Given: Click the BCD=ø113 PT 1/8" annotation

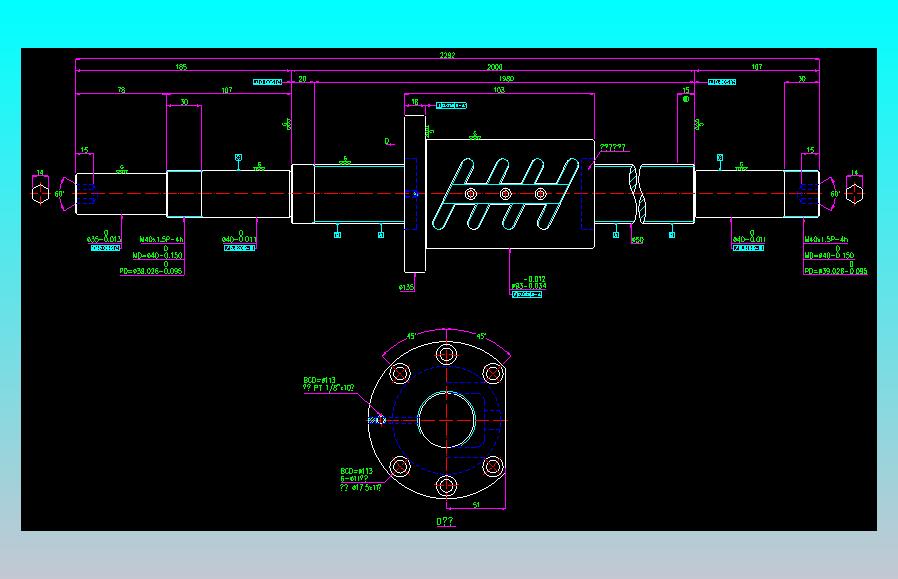Looking at the screenshot, I should click(329, 384).
